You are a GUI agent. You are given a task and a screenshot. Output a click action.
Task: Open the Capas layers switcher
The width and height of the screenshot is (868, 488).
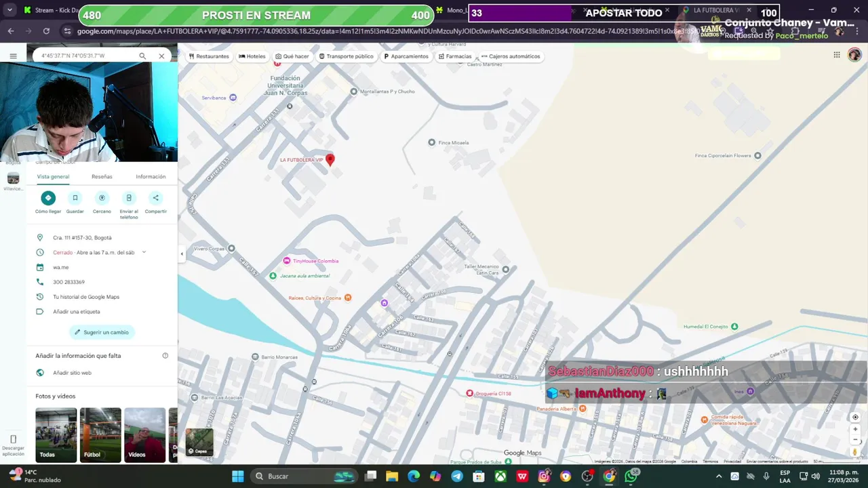point(199,442)
